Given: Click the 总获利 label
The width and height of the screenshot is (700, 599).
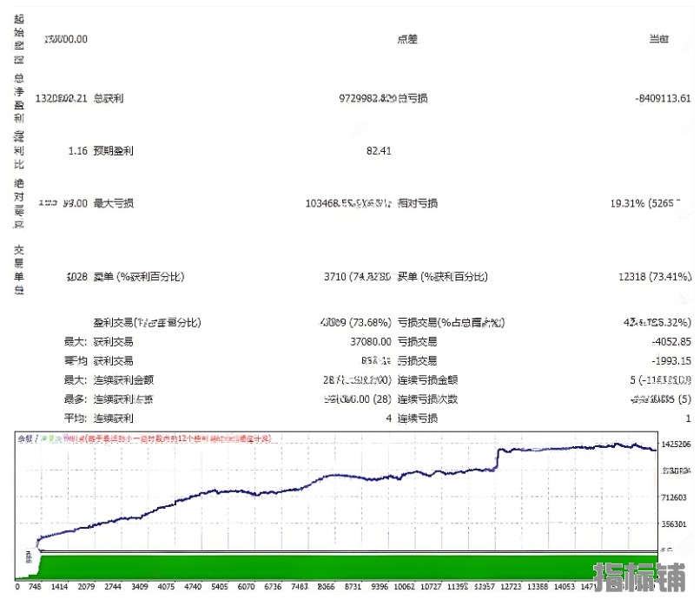Looking at the screenshot, I should point(108,99).
